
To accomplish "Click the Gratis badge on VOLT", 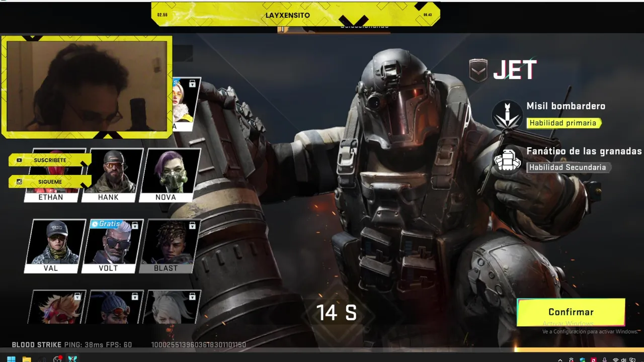I will click(106, 224).
